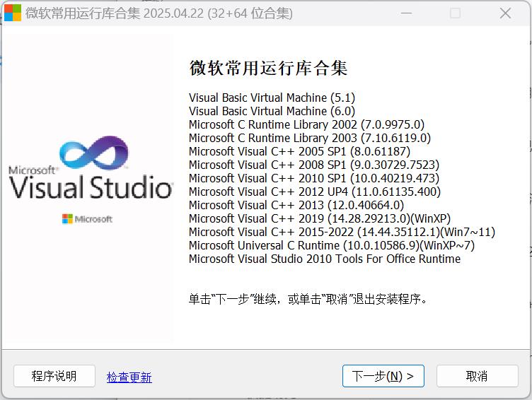Screen dimensions: 532x400
Task: Minimize the installer window
Action: (x=405, y=13)
